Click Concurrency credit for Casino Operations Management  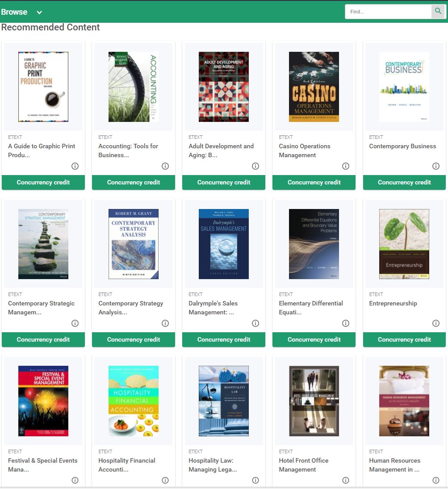[x=314, y=183]
